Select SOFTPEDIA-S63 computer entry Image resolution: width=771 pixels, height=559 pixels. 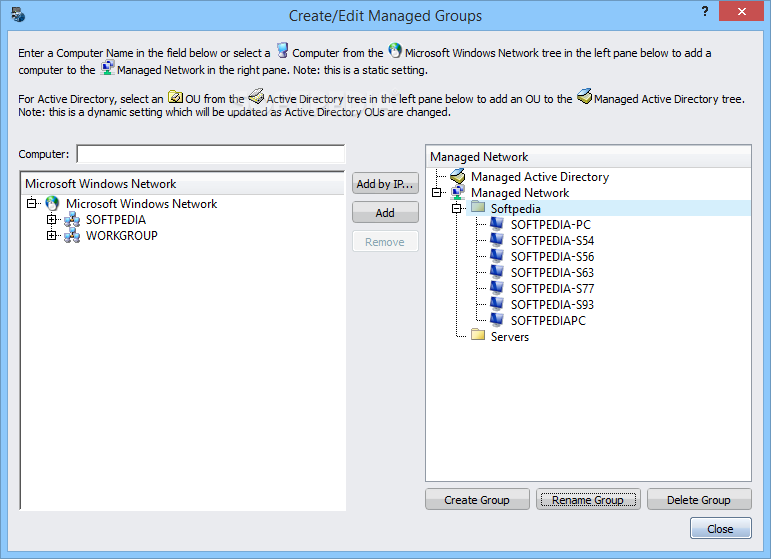(x=552, y=273)
